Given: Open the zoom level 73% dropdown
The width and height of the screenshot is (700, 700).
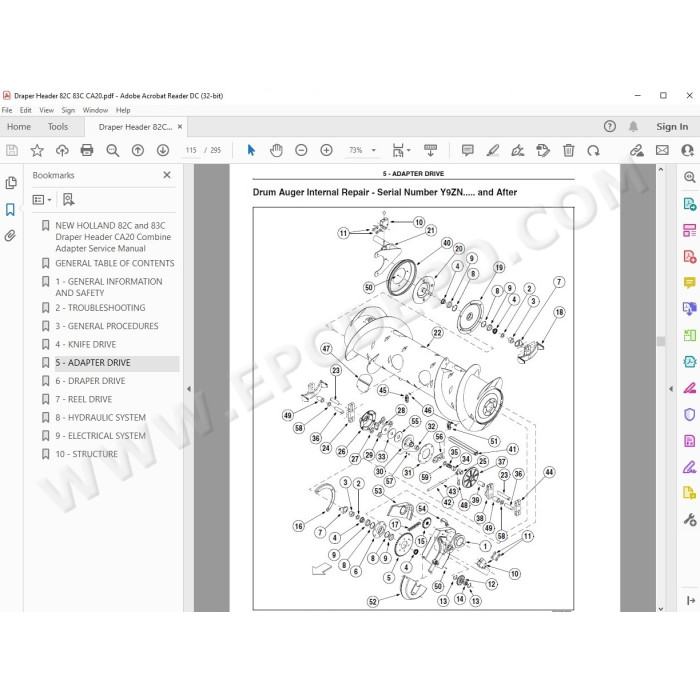Looking at the screenshot, I should pyautogui.click(x=362, y=150).
